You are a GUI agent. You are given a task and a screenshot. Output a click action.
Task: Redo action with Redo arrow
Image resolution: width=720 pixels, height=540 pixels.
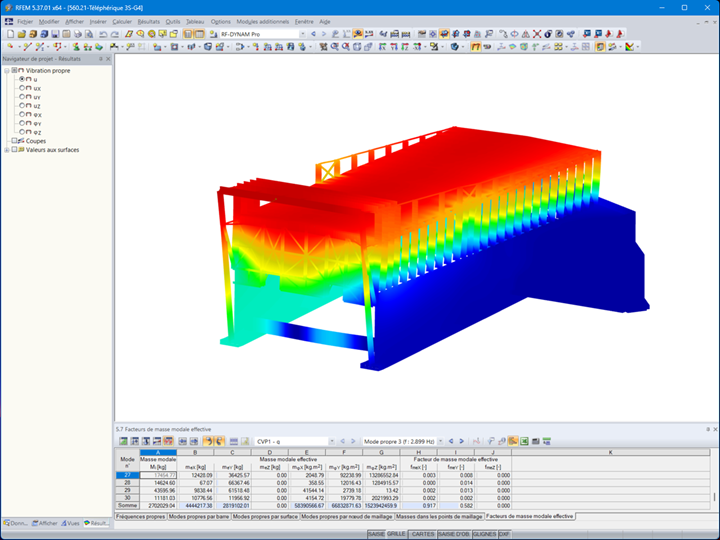tap(115, 34)
